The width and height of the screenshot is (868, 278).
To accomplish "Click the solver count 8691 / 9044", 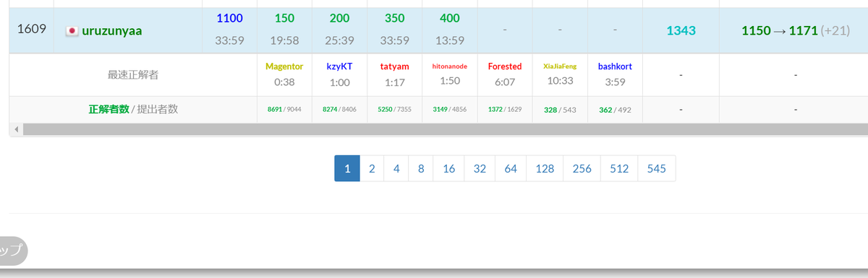I will pyautogui.click(x=284, y=110).
